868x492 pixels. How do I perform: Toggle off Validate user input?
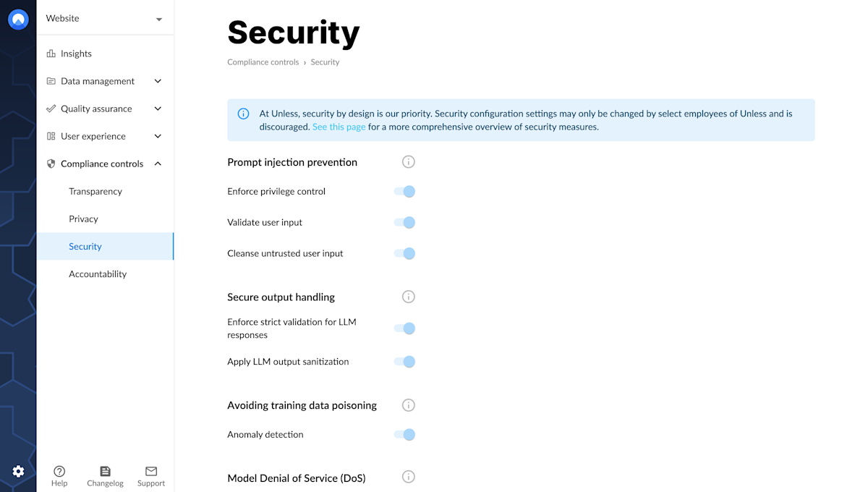coord(404,222)
